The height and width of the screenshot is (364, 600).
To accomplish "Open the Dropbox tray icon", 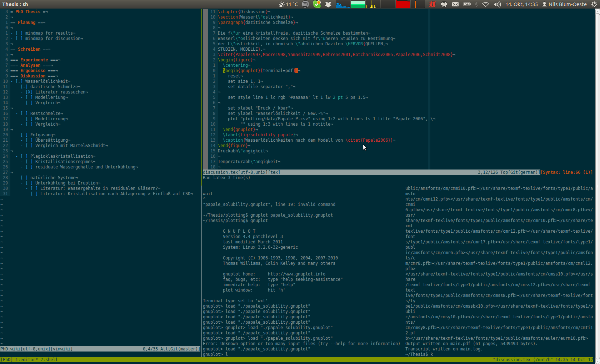I will click(328, 4).
